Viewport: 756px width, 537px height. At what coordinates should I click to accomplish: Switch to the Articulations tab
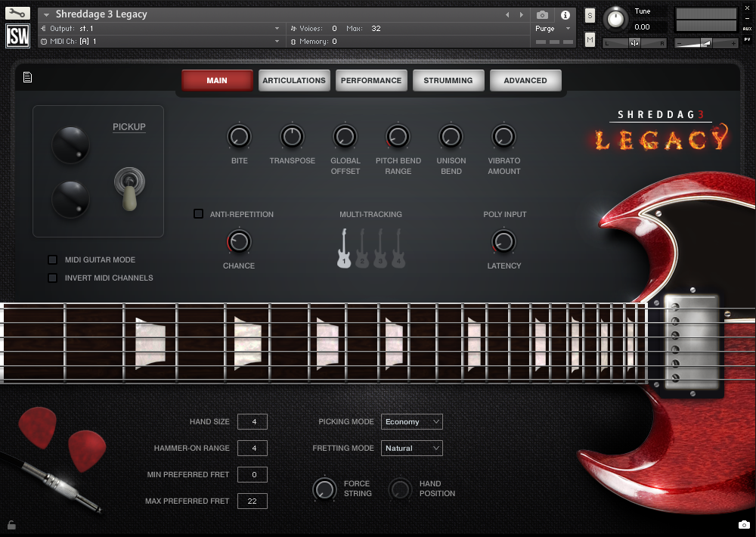click(294, 79)
